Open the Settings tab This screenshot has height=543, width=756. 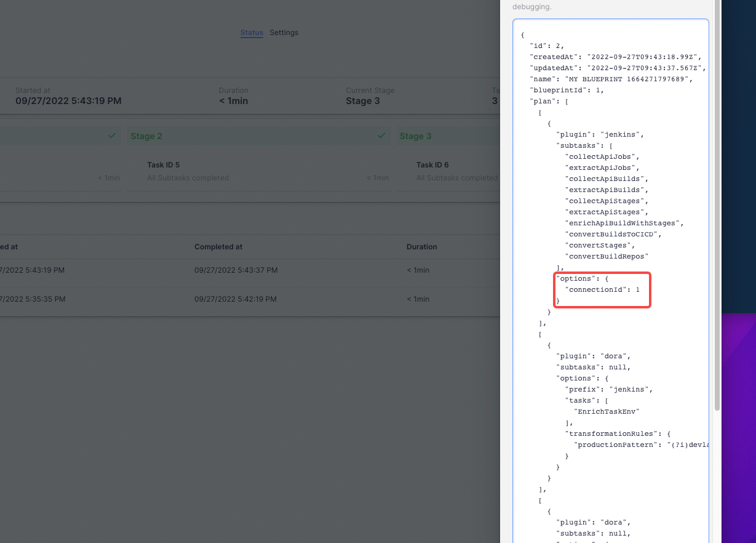click(284, 33)
